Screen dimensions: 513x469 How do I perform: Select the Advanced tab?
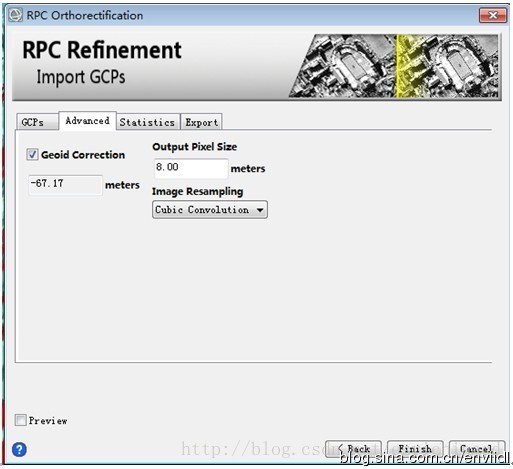click(87, 121)
